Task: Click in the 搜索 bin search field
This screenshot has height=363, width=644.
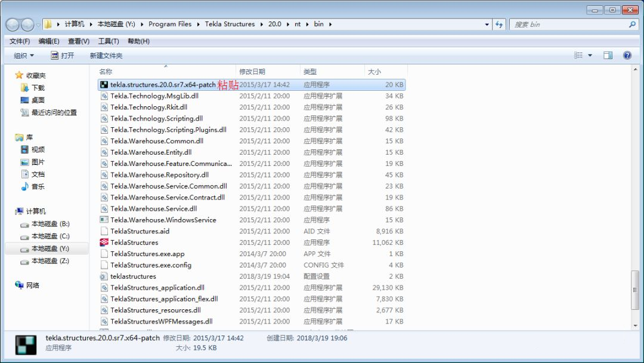Action: pos(569,24)
